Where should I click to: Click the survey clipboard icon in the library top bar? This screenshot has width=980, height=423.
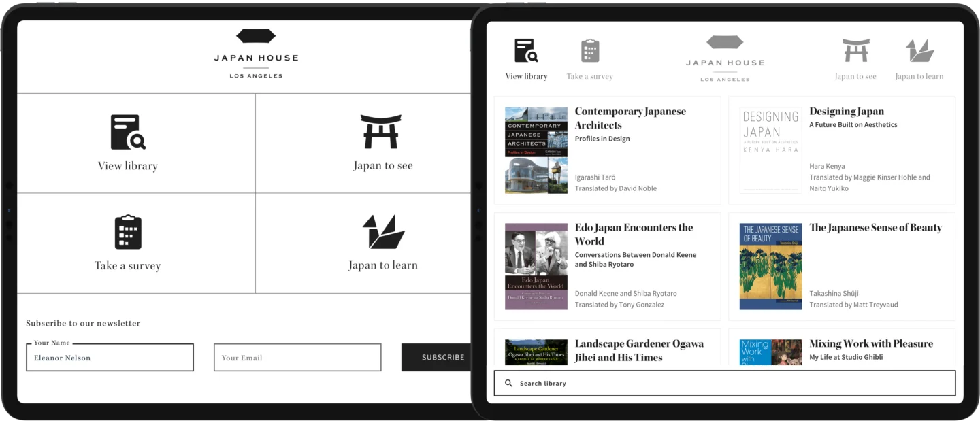pyautogui.click(x=590, y=51)
